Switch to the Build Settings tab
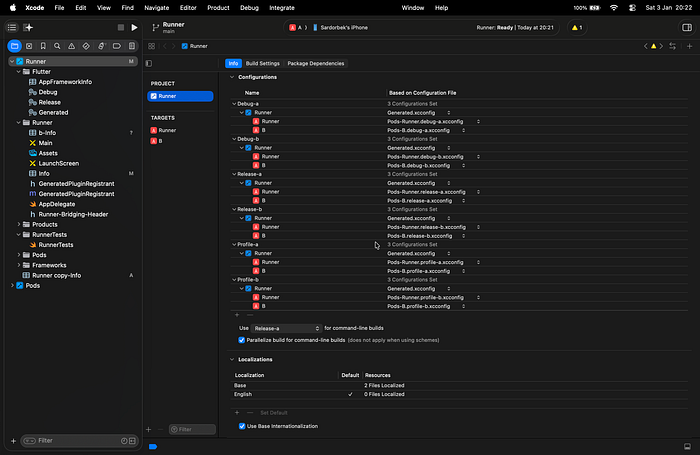The width and height of the screenshot is (700, 455). pyautogui.click(x=262, y=63)
